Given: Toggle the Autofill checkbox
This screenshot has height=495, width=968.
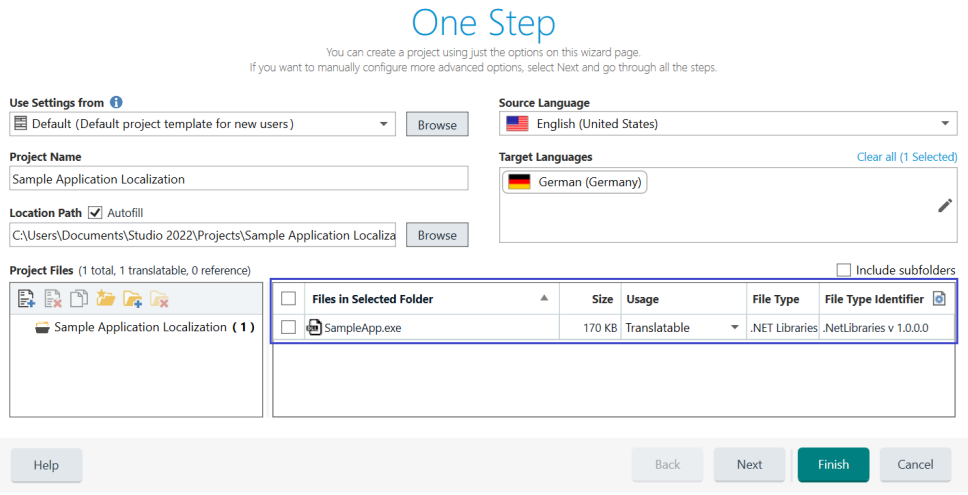Looking at the screenshot, I should 95,212.
